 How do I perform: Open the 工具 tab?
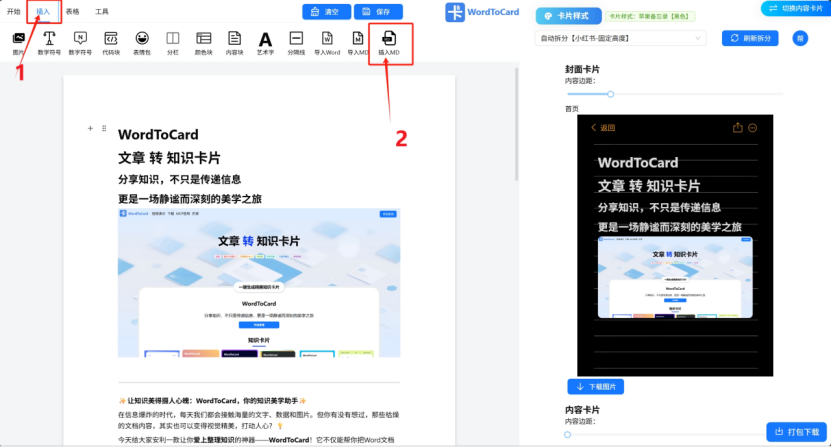[102, 11]
